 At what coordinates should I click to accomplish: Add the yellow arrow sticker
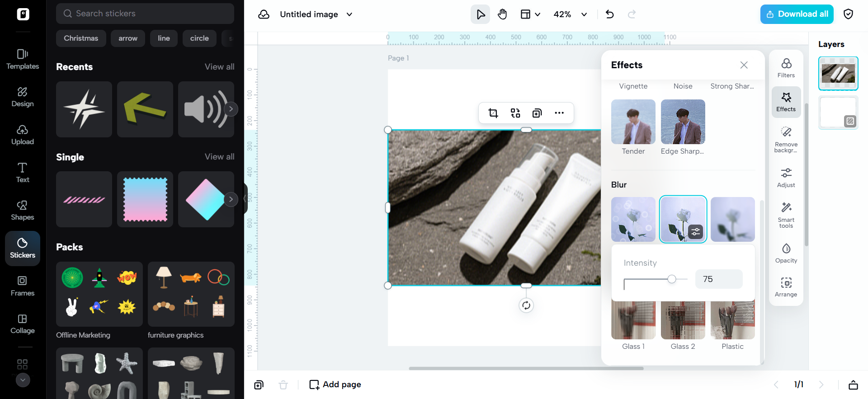[x=145, y=109]
